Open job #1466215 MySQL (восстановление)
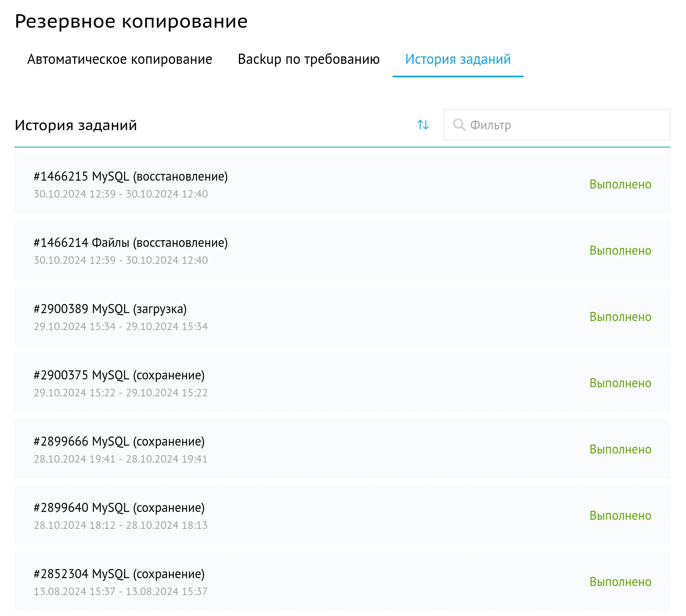Screen dimensions: 686x616 click(130, 177)
